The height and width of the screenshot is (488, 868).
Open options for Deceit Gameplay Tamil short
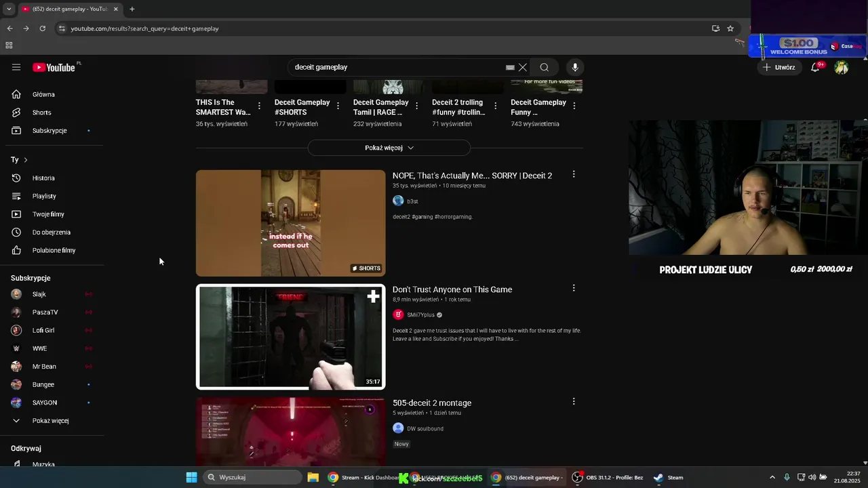[x=416, y=106]
